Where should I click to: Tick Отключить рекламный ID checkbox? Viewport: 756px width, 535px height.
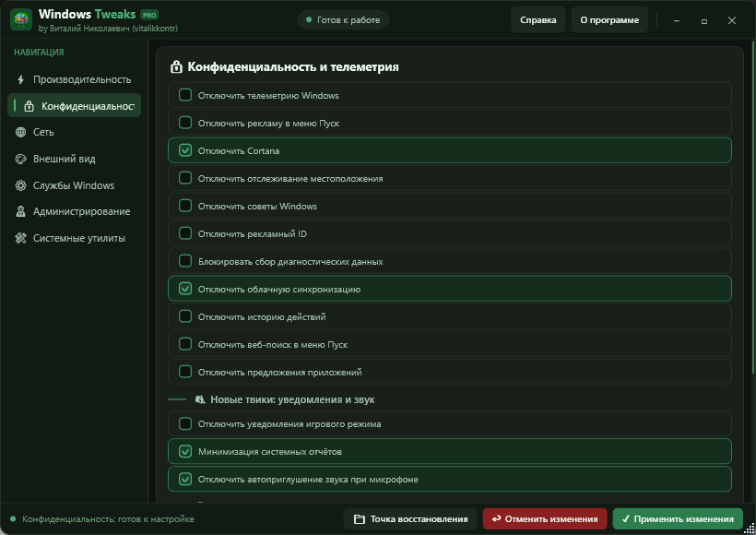(185, 233)
